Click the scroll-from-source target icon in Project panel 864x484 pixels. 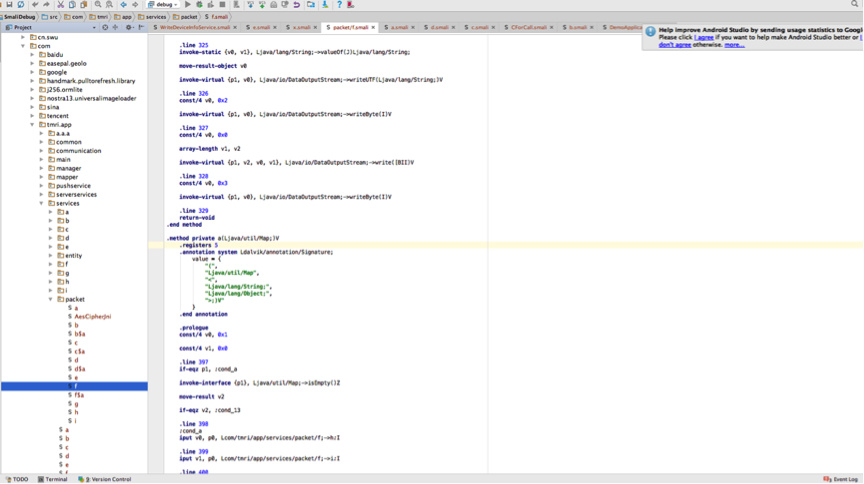coord(105,27)
